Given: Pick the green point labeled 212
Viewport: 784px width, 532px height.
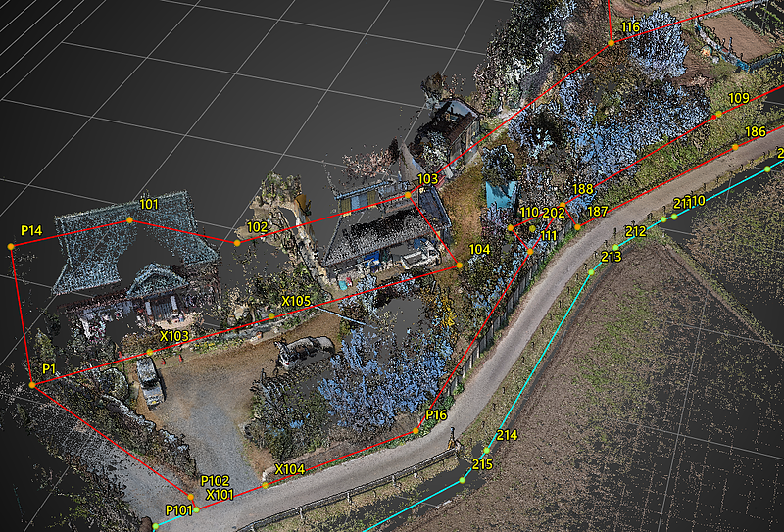Looking at the screenshot, I should [615, 247].
